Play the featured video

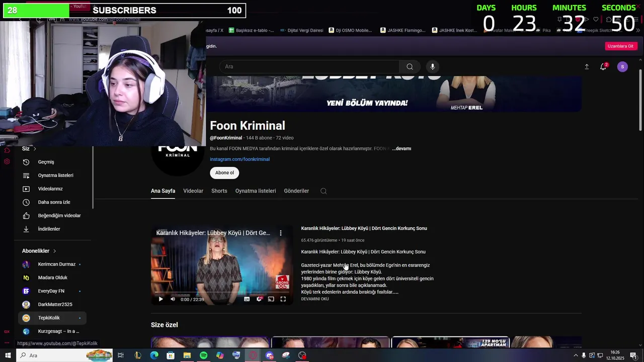tap(161, 299)
